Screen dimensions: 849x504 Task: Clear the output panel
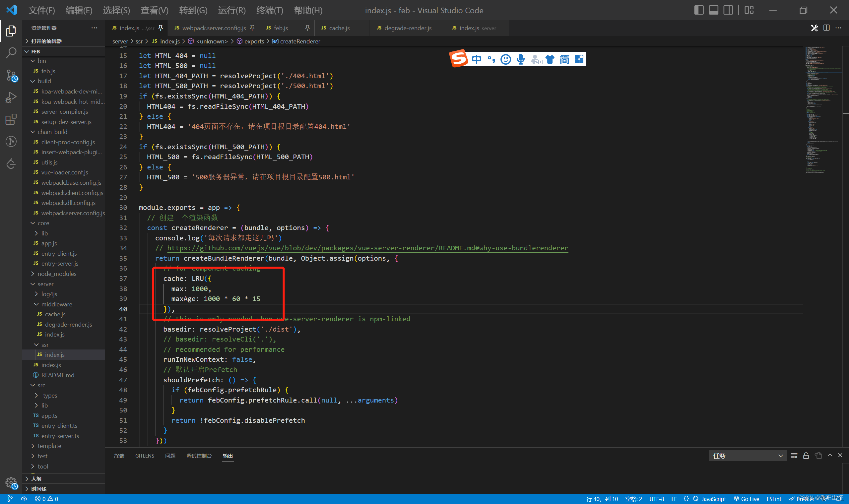(x=794, y=456)
